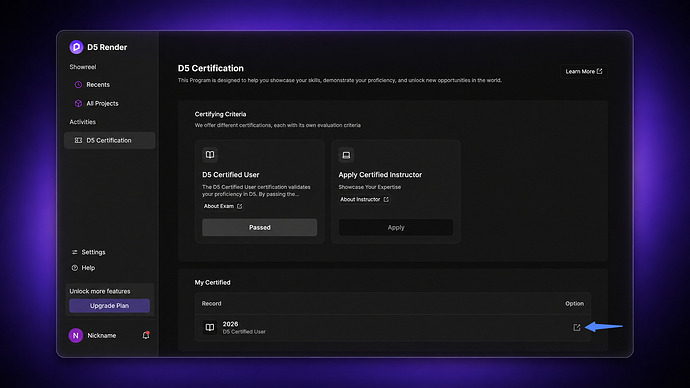Click the Passed button
The height and width of the screenshot is (388, 690).
(x=260, y=227)
